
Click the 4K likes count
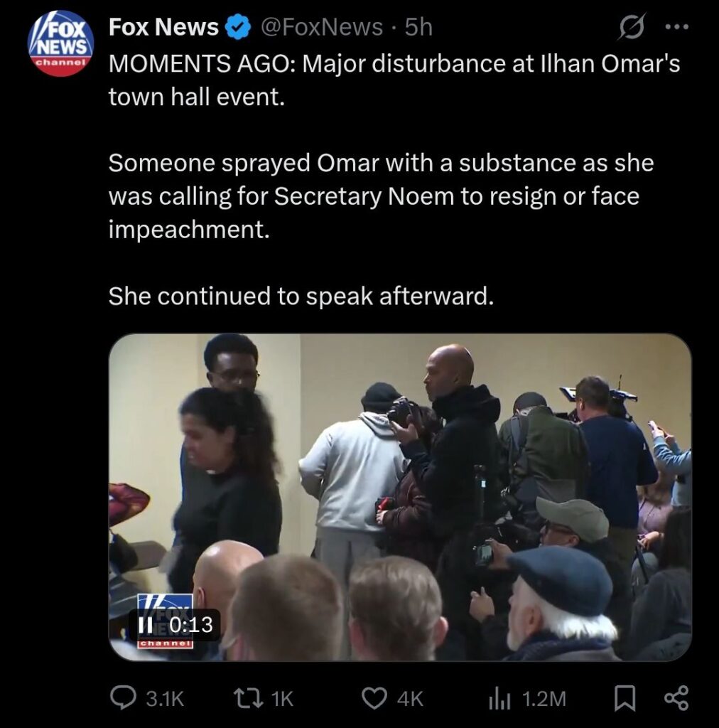point(410,698)
